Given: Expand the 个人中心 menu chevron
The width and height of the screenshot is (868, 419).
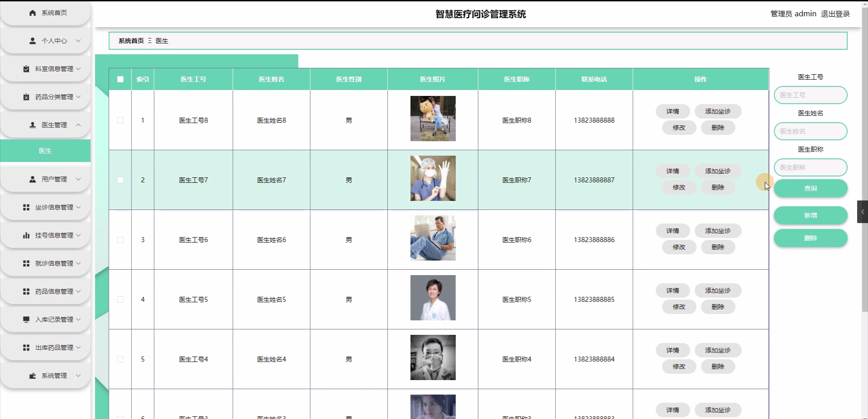Looking at the screenshot, I should point(78,41).
